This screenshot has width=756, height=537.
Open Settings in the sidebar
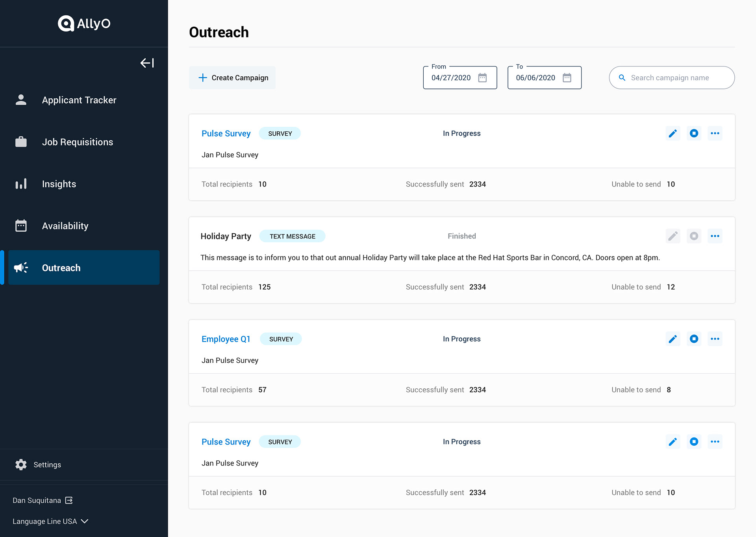pos(47,465)
